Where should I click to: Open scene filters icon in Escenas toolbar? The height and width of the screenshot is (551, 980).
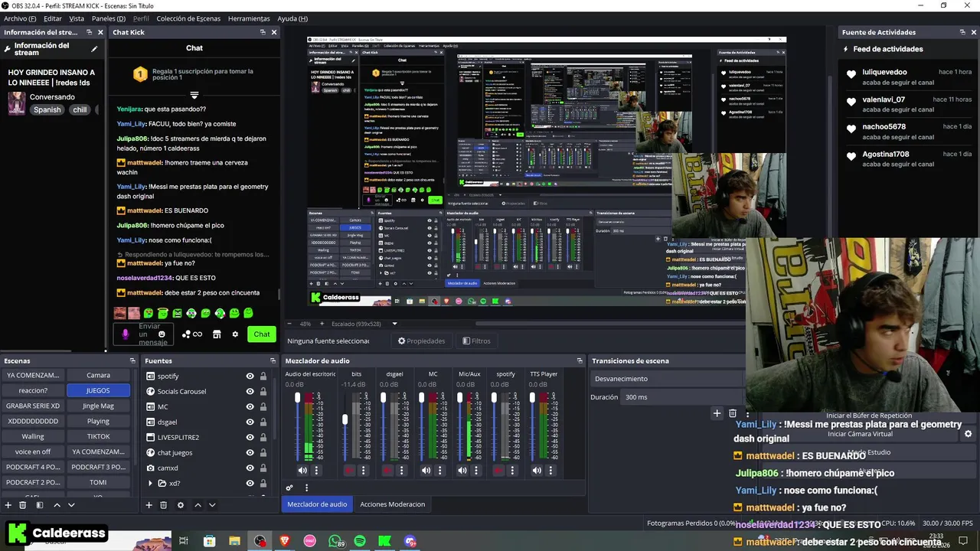tap(40, 505)
